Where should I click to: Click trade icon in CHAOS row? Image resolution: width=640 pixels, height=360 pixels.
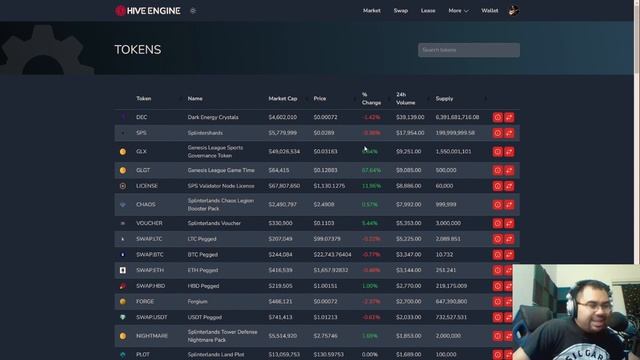tap(509, 205)
